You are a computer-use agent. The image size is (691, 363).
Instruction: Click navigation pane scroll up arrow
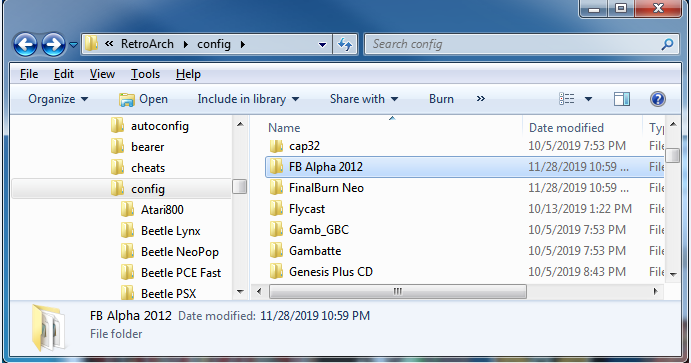(x=240, y=125)
